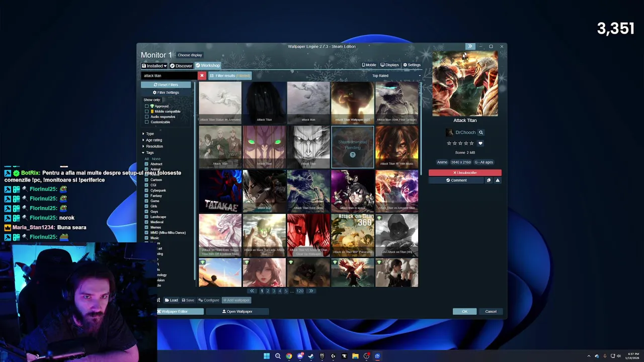Viewport: 644px width, 362px height.
Task: Open Windows taskbar search
Action: click(278, 356)
